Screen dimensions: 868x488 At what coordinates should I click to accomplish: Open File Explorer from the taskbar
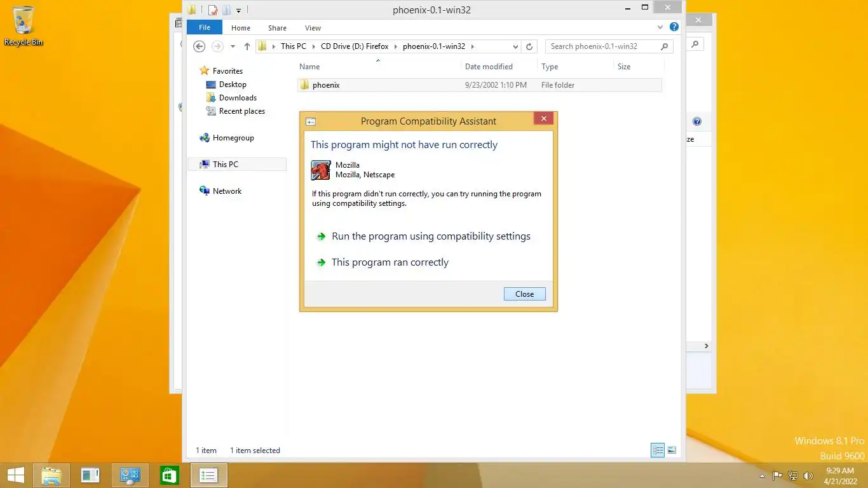(51, 475)
